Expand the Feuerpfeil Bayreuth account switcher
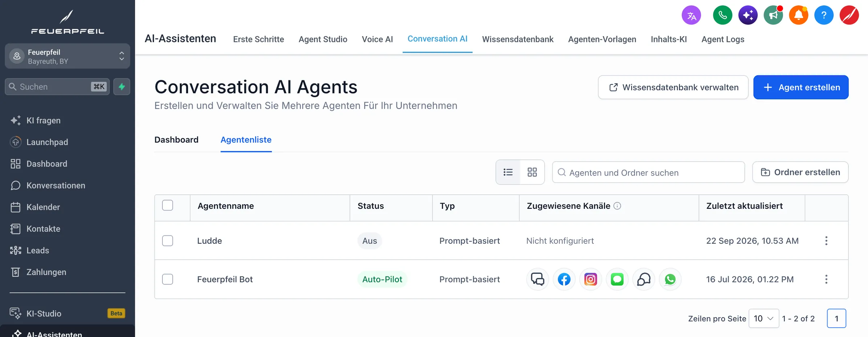The height and width of the screenshot is (337, 868). coord(67,56)
